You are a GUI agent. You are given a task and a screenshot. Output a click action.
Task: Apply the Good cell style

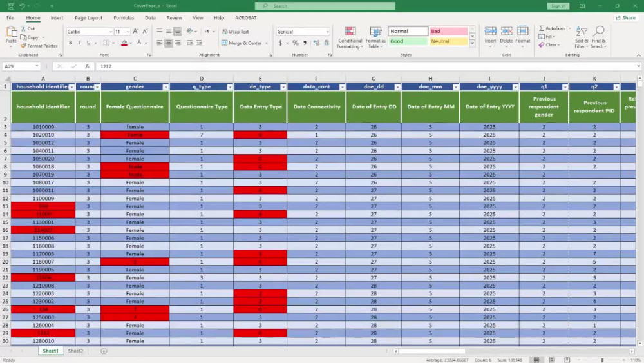pyautogui.click(x=408, y=41)
